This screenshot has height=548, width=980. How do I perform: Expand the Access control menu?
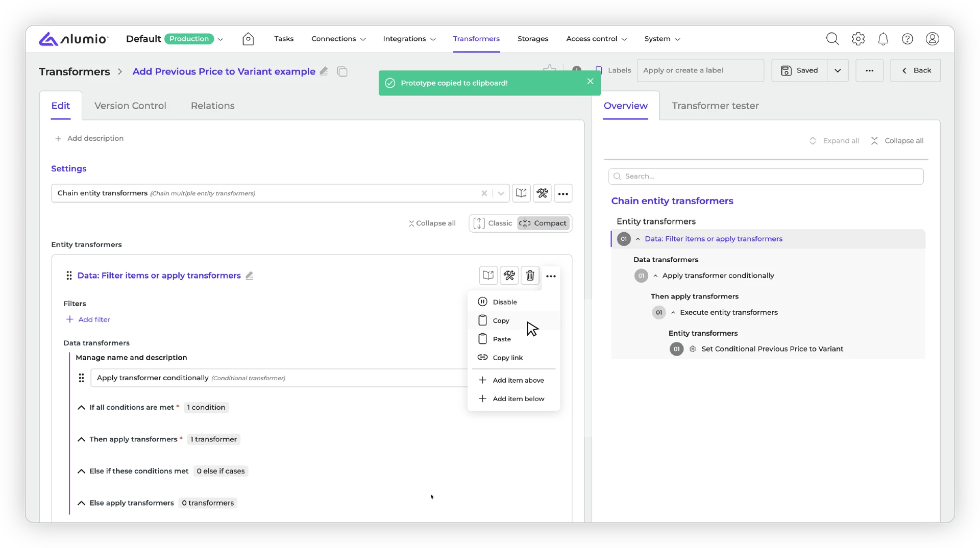597,39
